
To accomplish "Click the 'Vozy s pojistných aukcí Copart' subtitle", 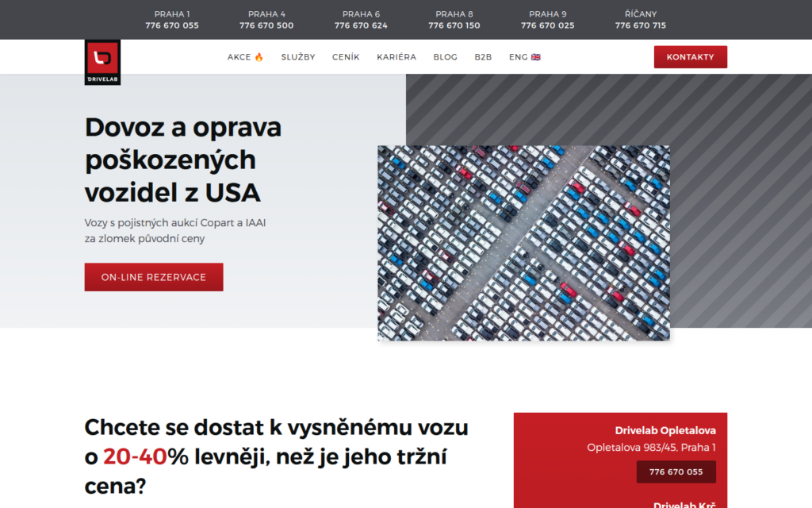I will point(175,231).
